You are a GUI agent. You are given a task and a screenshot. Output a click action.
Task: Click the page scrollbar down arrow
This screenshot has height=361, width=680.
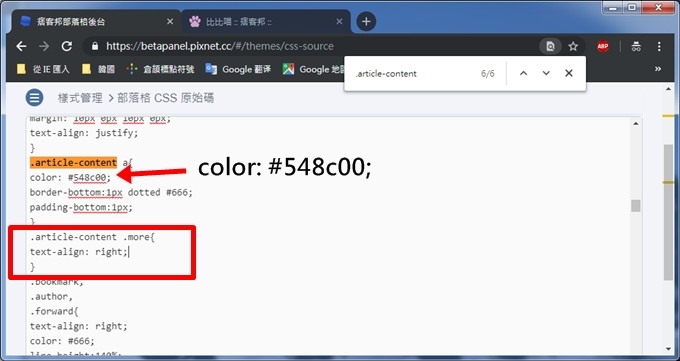[x=668, y=349]
